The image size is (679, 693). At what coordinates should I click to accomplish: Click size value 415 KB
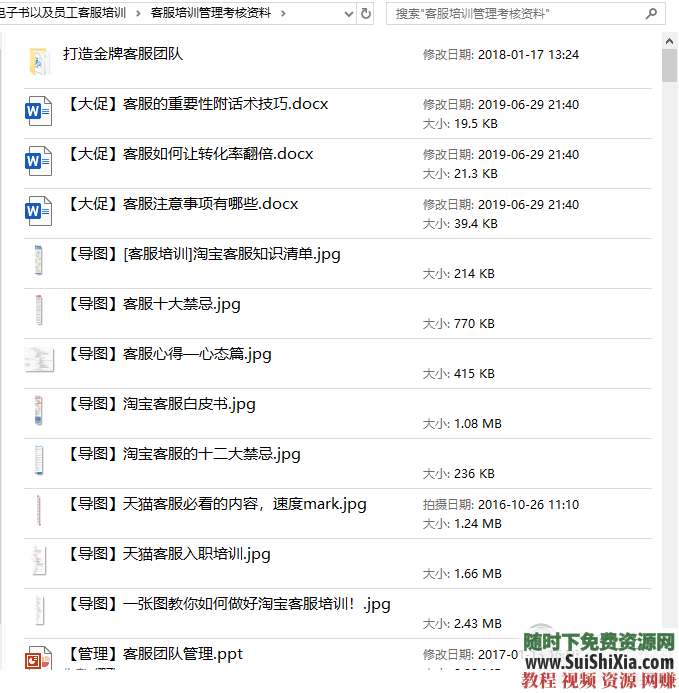(474, 373)
